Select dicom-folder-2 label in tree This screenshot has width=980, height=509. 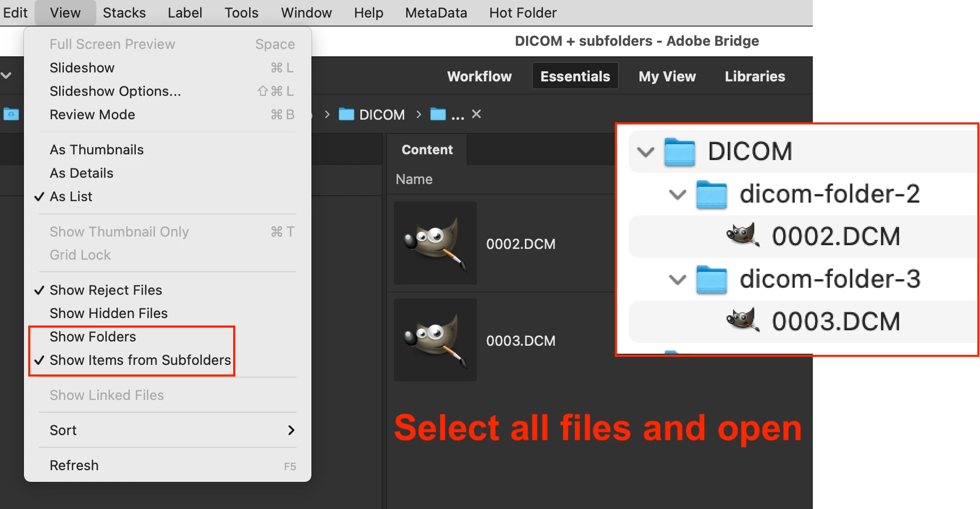830,194
